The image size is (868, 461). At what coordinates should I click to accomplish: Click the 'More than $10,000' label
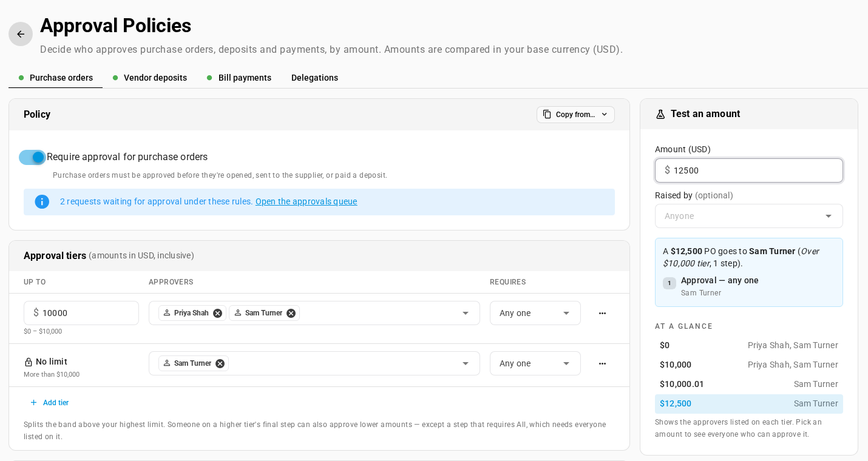pyautogui.click(x=52, y=374)
